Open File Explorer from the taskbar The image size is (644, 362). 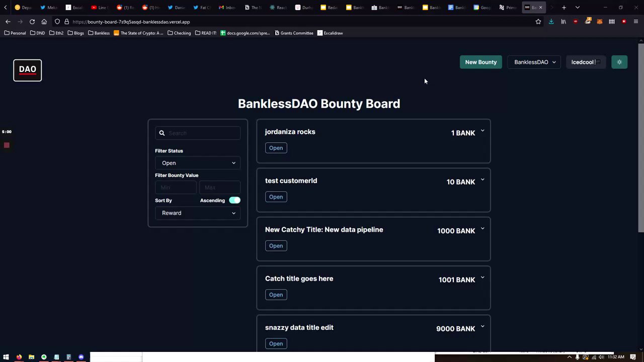pyautogui.click(x=31, y=357)
